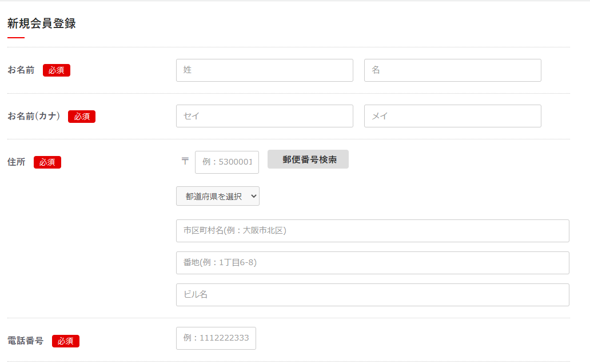Focus the phone number field 例：1112222333
The height and width of the screenshot is (364, 590).
click(216, 338)
